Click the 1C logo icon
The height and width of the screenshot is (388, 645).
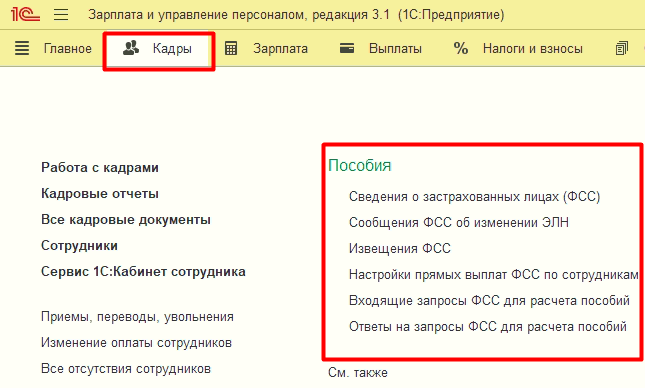25,14
